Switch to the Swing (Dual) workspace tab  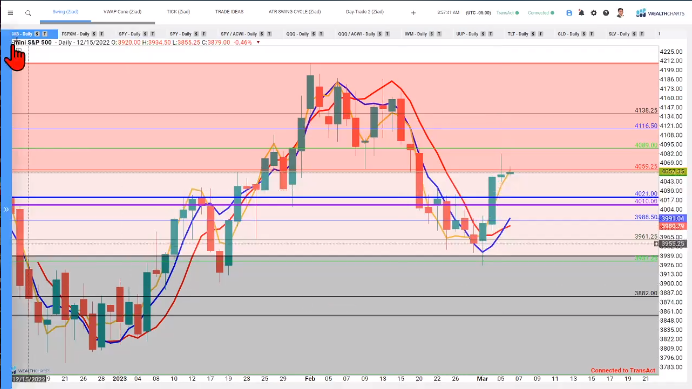(65, 12)
